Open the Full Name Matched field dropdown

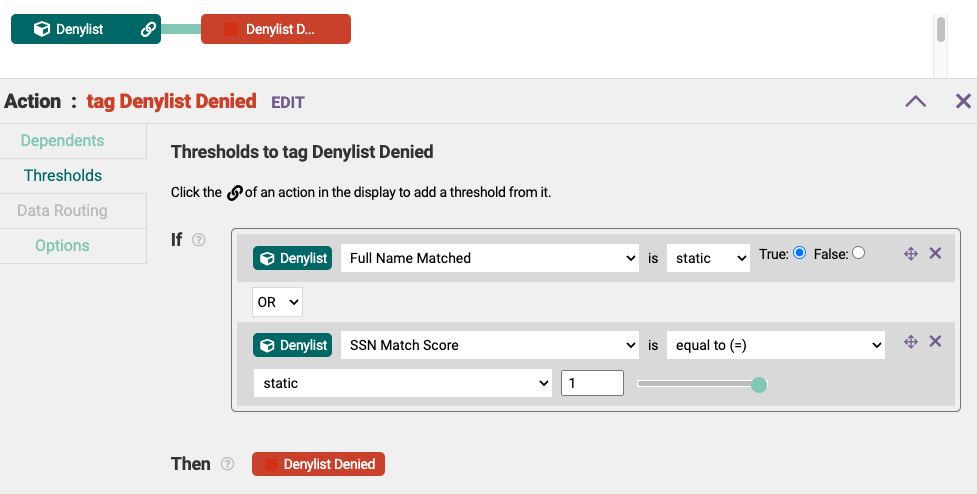490,258
